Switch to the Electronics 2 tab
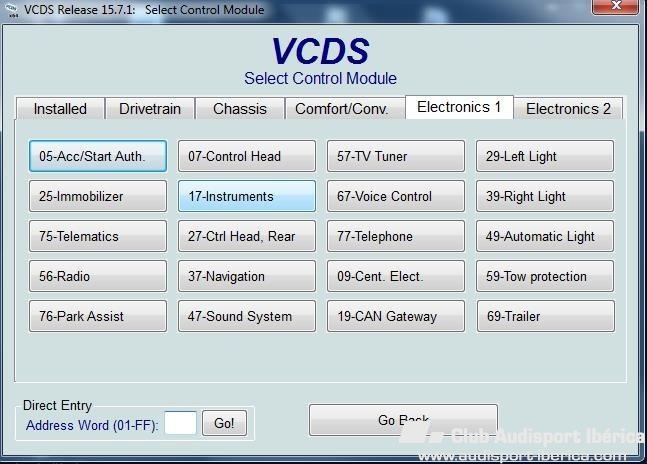Image resolution: width=647 pixels, height=464 pixels. point(568,109)
